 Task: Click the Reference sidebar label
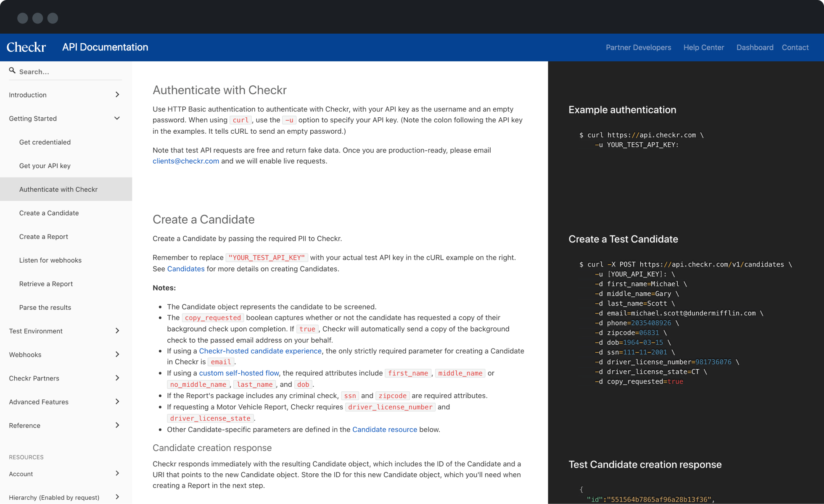[25, 425]
